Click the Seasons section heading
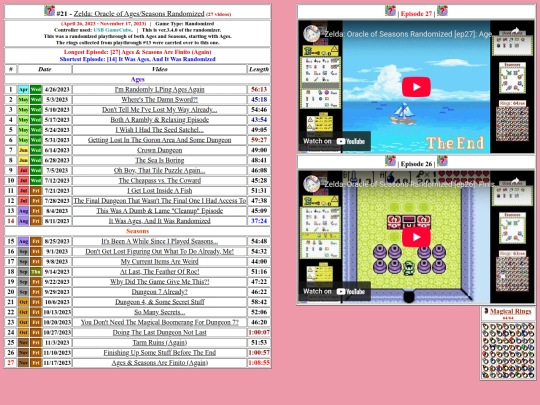 point(137,231)
